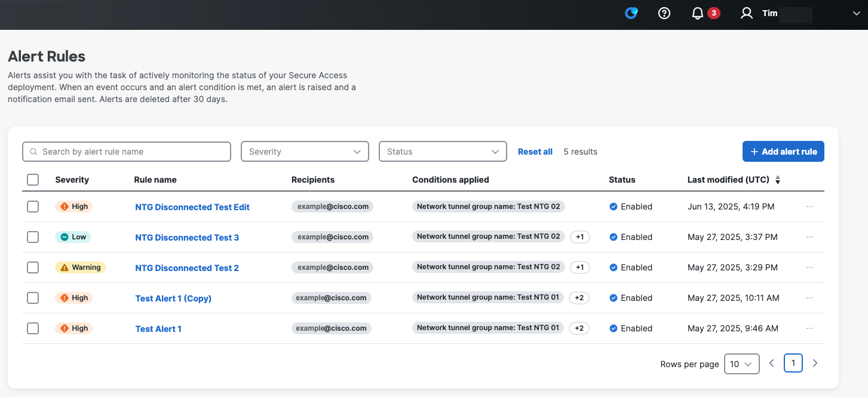This screenshot has height=397, width=868.
Task: Click recipient chip for NTG Disconnected Test Edit
Action: [333, 207]
